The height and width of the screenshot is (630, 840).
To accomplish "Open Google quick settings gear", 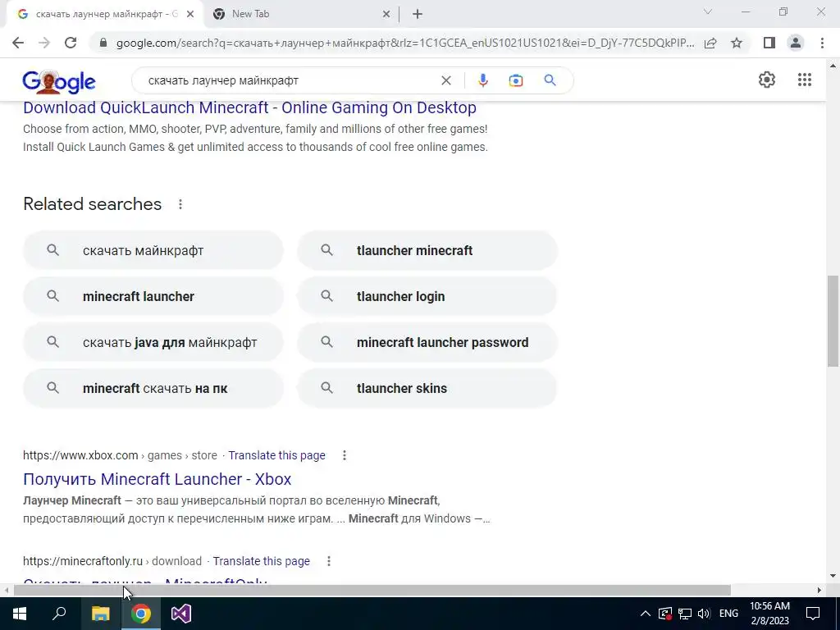I will (x=767, y=80).
